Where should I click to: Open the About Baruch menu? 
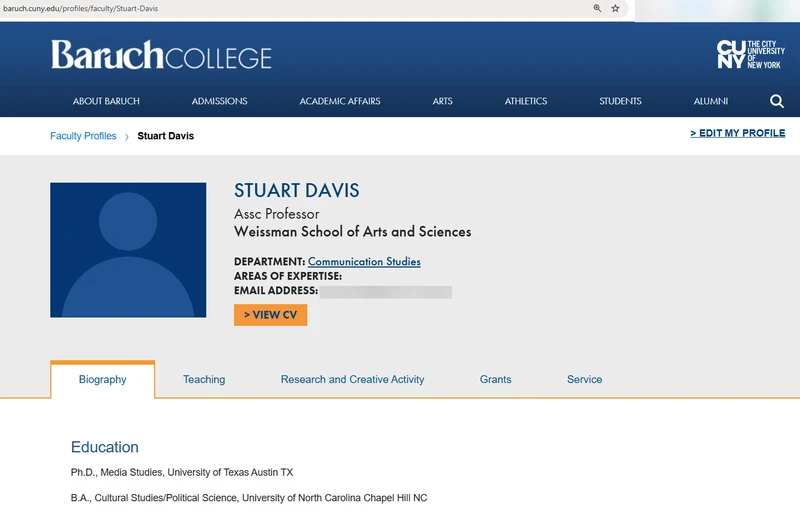pos(106,101)
